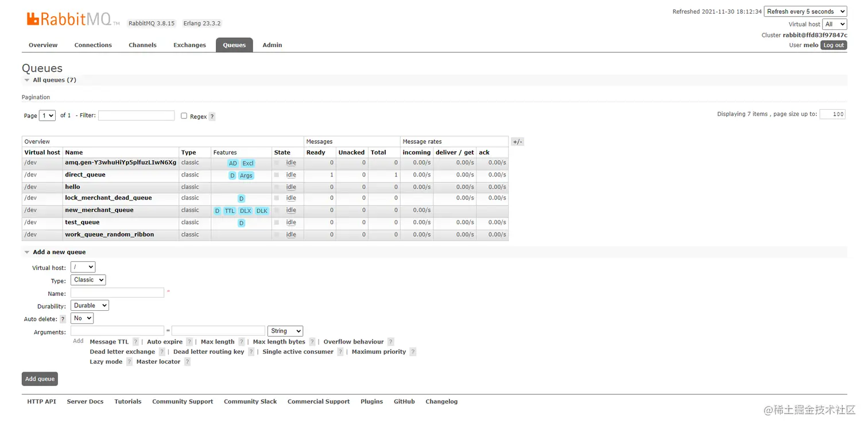Click the Args badge on direct_queue

(x=246, y=176)
